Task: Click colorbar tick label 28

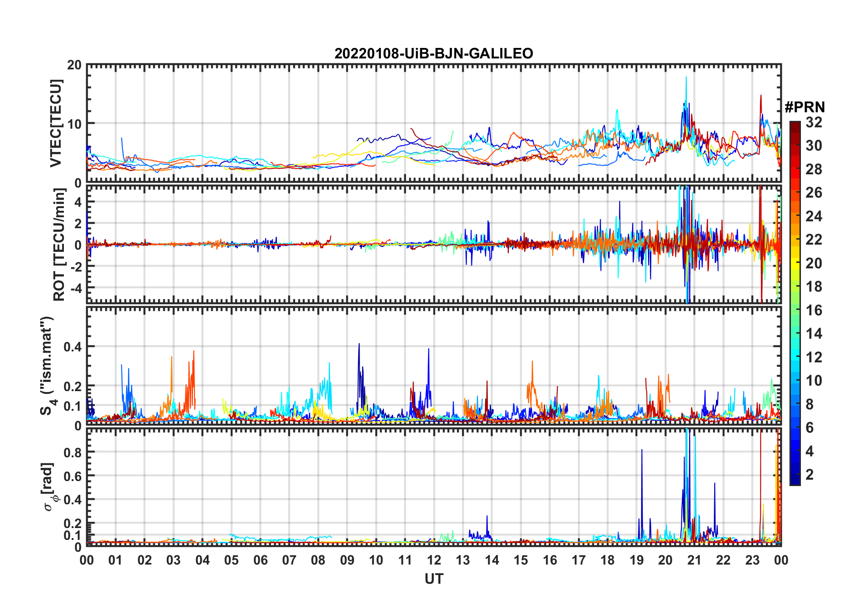Action: [814, 169]
